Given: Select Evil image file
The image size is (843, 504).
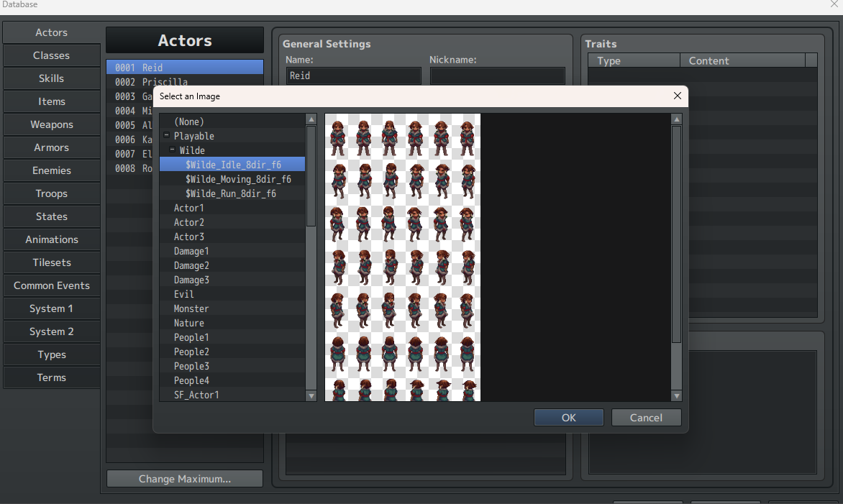Looking at the screenshot, I should pos(232,294).
